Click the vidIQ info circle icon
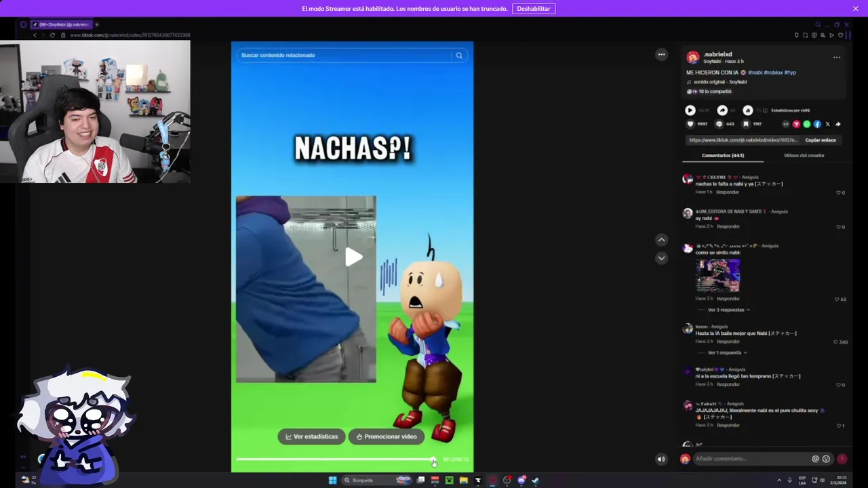The width and height of the screenshot is (868, 488). point(766,110)
